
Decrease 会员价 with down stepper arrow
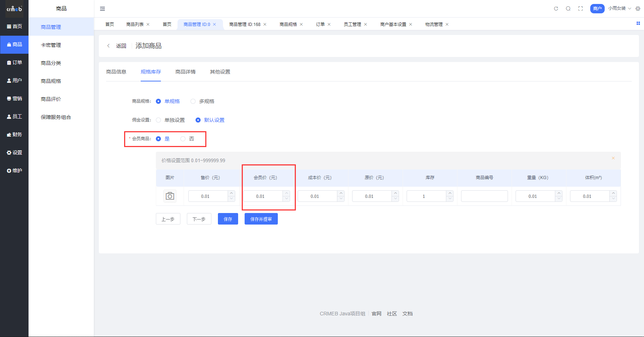point(286,199)
